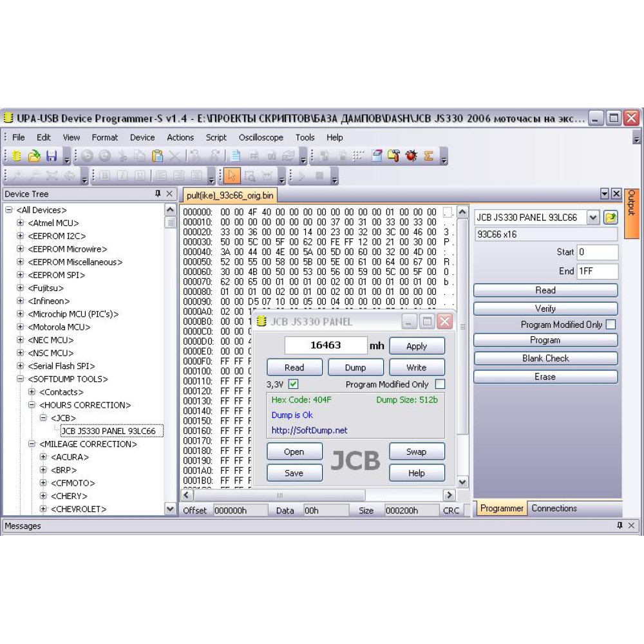The height and width of the screenshot is (644, 644).
Task: Open the File menu
Action: [x=19, y=137]
